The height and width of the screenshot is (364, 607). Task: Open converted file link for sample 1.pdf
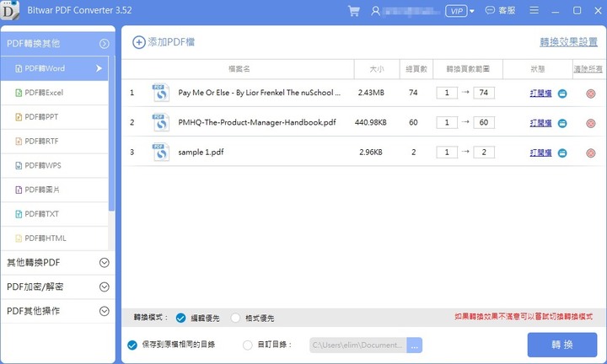click(540, 153)
